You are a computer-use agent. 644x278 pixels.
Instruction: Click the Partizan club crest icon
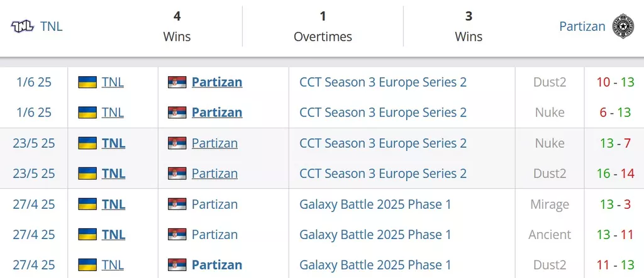point(623,26)
